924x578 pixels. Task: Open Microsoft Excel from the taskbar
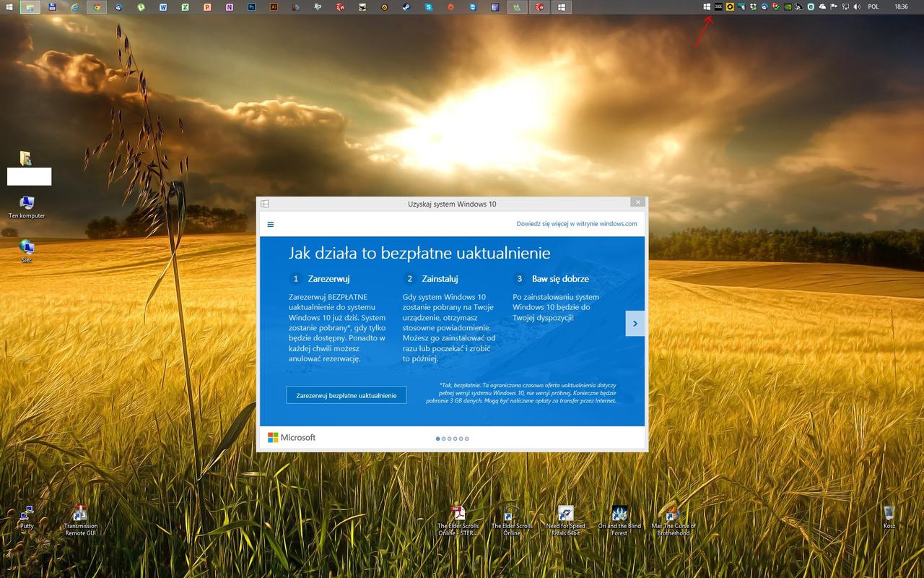[x=185, y=7]
